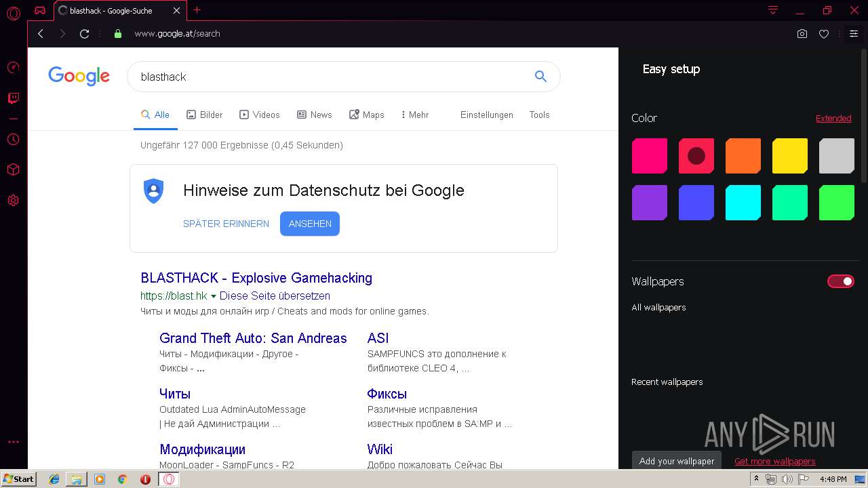The height and width of the screenshot is (488, 868).
Task: Open the media player taskbar icon
Action: (100, 479)
